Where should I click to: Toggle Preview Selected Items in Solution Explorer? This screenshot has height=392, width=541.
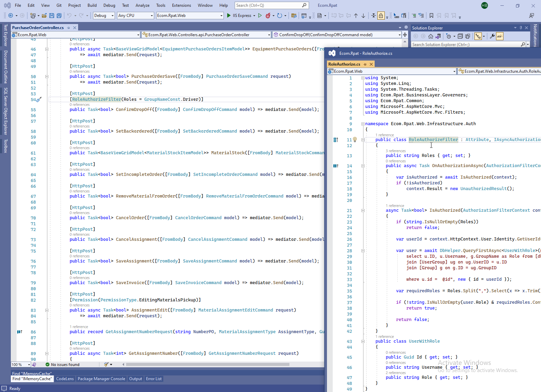click(500, 36)
